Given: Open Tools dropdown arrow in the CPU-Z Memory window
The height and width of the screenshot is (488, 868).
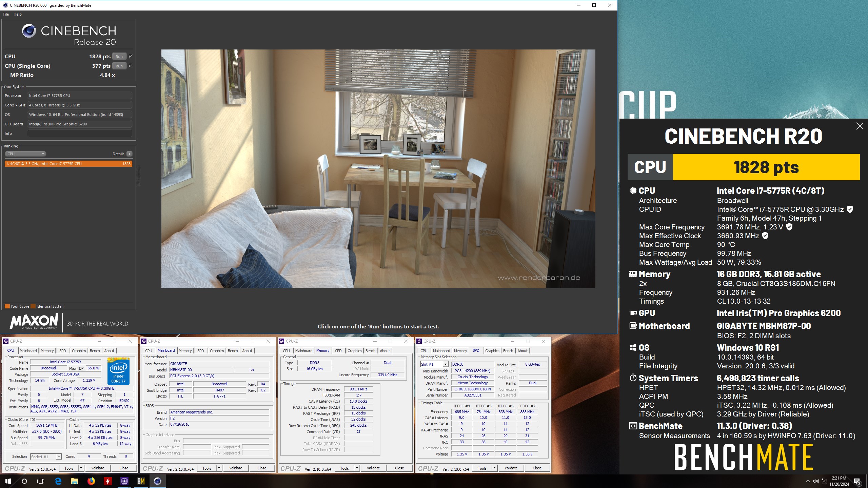Looking at the screenshot, I should coord(357,468).
